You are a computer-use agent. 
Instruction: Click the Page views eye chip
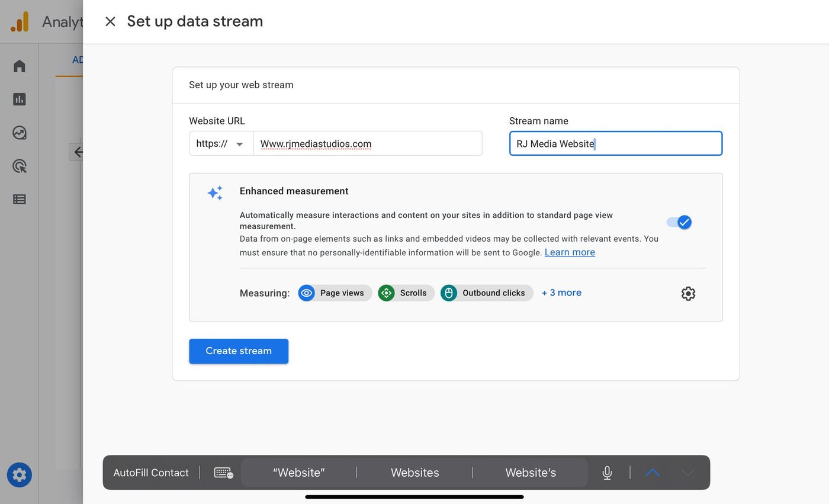(335, 293)
